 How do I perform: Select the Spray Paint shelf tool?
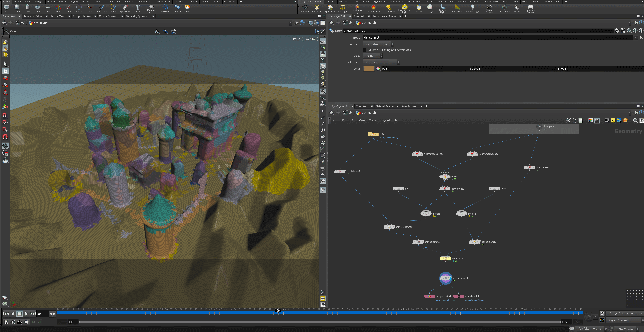(x=126, y=8)
